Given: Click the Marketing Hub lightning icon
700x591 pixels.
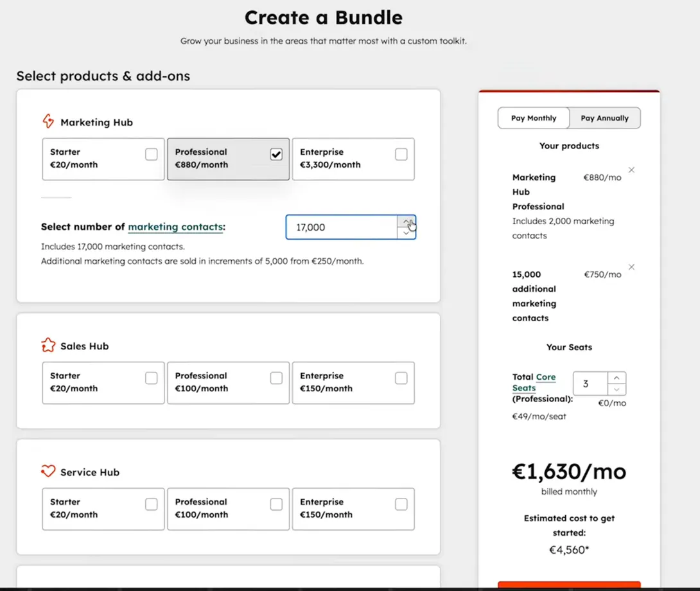Looking at the screenshot, I should tap(48, 121).
